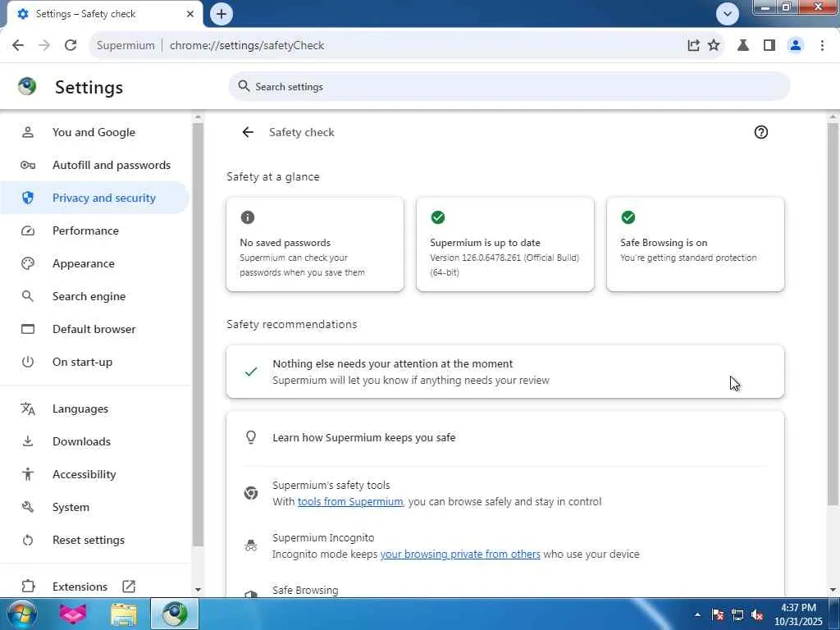Click the Supermium is up to date card
Viewport: 840px width, 630px height.
click(505, 244)
